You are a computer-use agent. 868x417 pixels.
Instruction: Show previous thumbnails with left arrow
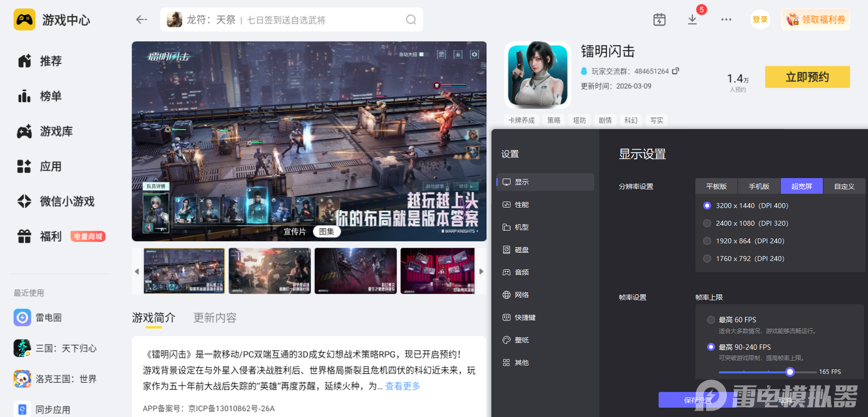click(137, 271)
